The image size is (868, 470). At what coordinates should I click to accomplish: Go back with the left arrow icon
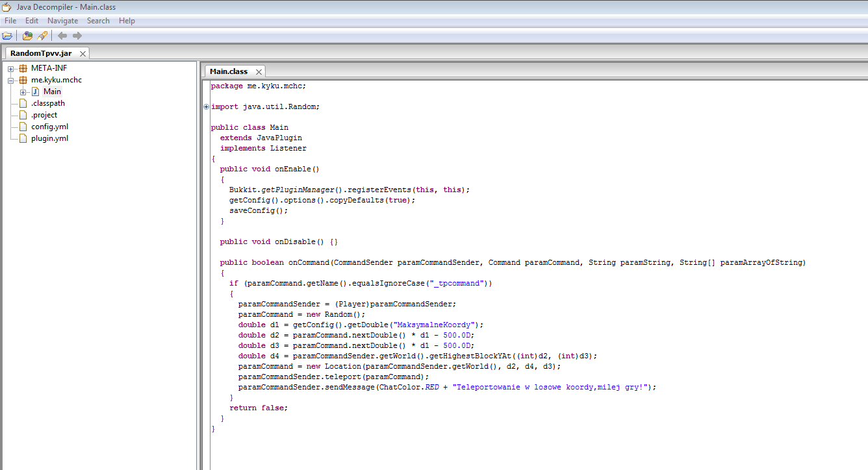(62, 36)
